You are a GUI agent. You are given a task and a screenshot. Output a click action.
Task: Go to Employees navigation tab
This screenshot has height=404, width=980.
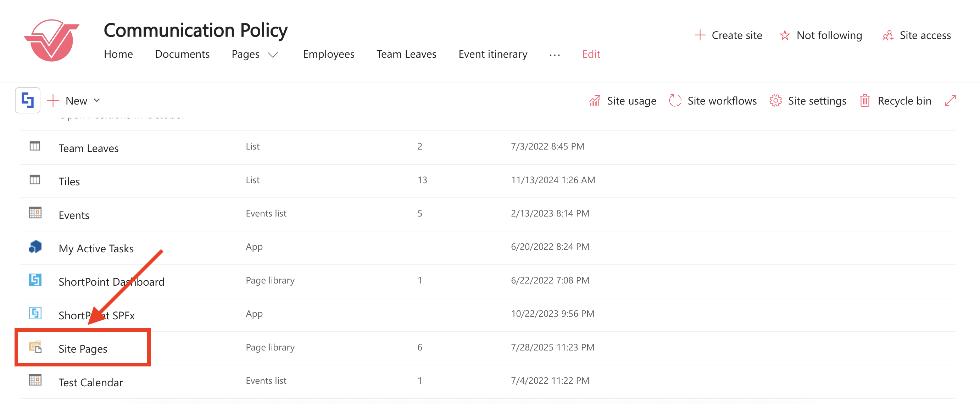(x=328, y=55)
